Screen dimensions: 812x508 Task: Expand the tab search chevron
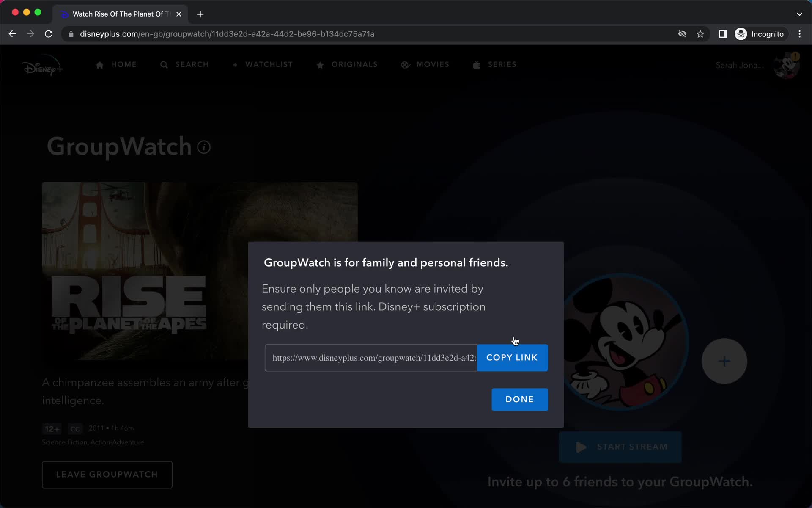[799, 14]
